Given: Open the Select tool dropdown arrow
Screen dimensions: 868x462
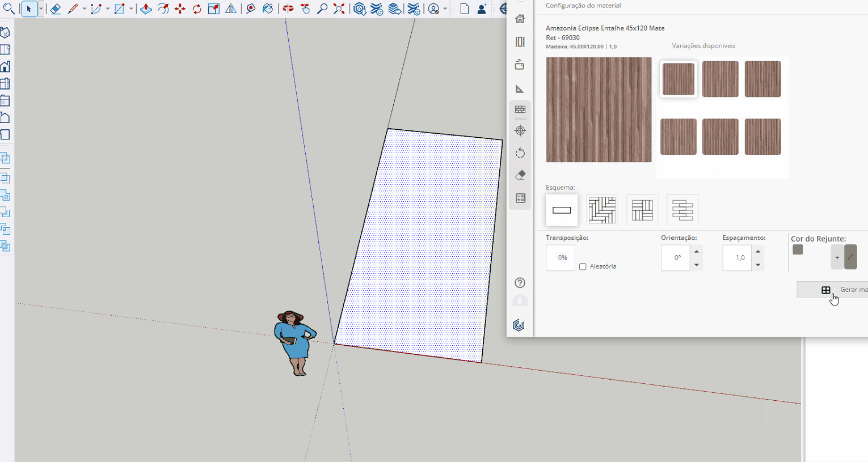Looking at the screenshot, I should pyautogui.click(x=41, y=9).
